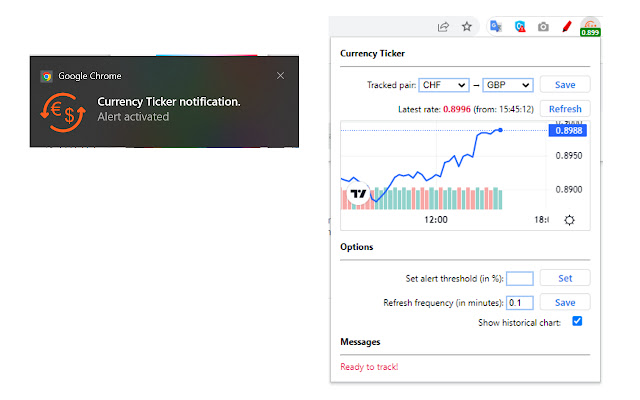Click the Set button for the alert threshold
Viewport: 640px width, 400px height.
(x=565, y=278)
